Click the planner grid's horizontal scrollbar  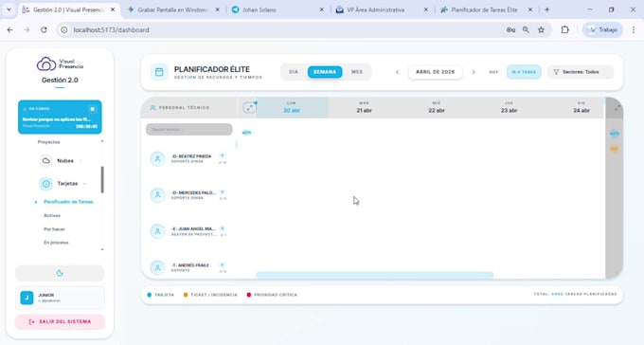[x=375, y=275]
